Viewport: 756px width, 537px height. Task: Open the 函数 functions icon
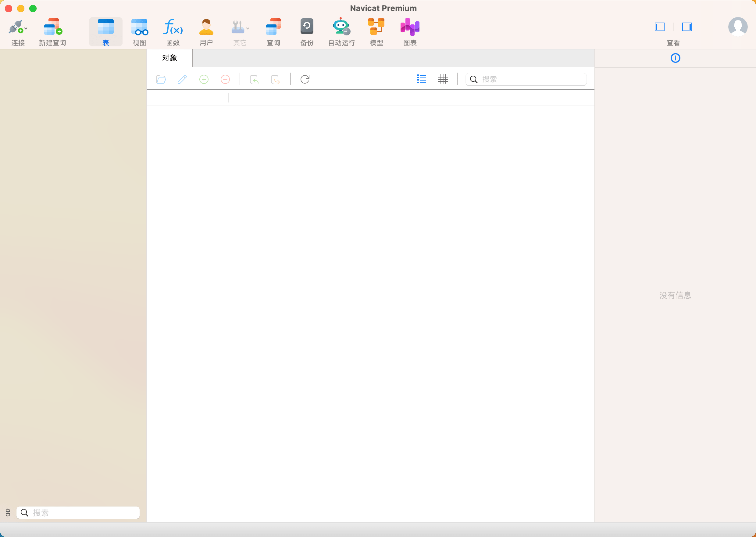(173, 27)
